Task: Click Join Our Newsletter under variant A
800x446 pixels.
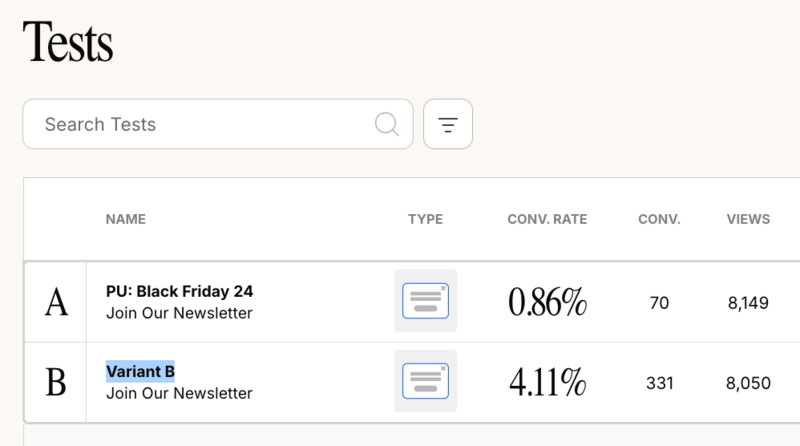Action: tap(179, 313)
